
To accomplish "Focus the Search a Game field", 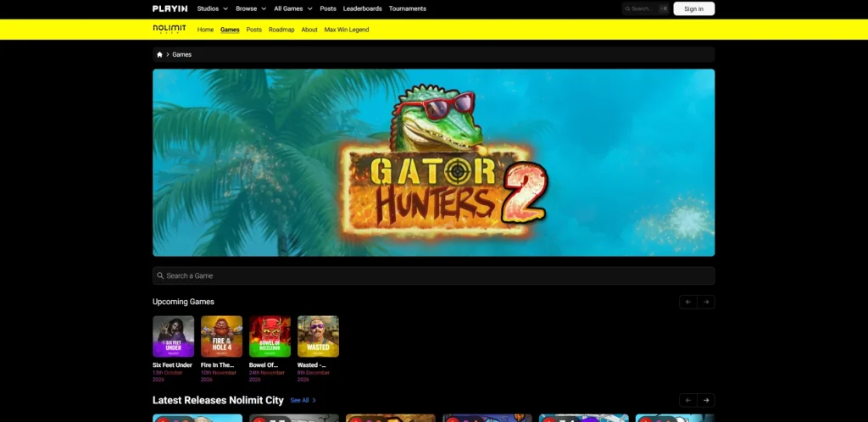I will [x=433, y=275].
